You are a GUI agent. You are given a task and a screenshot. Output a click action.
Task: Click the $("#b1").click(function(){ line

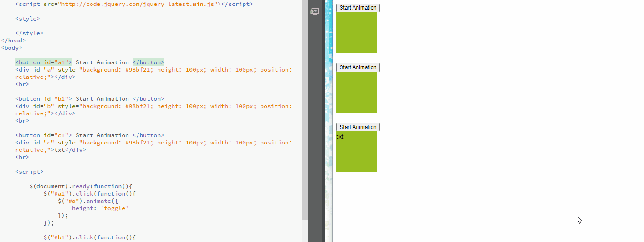click(x=90, y=237)
